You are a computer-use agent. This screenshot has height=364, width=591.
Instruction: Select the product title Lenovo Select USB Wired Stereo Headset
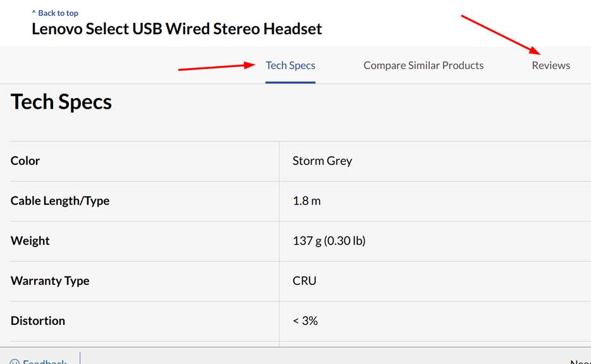(x=178, y=29)
